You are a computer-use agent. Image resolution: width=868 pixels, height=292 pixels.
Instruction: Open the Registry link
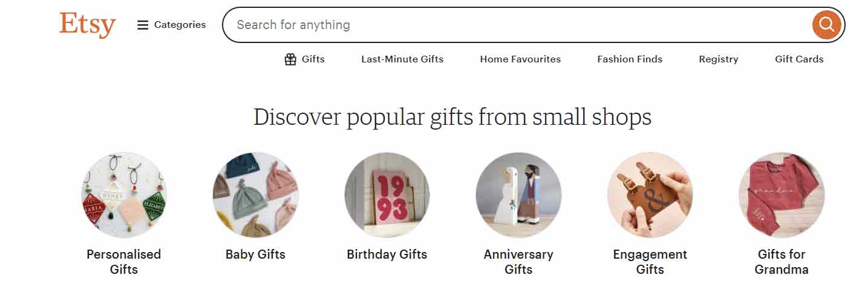[x=719, y=59]
